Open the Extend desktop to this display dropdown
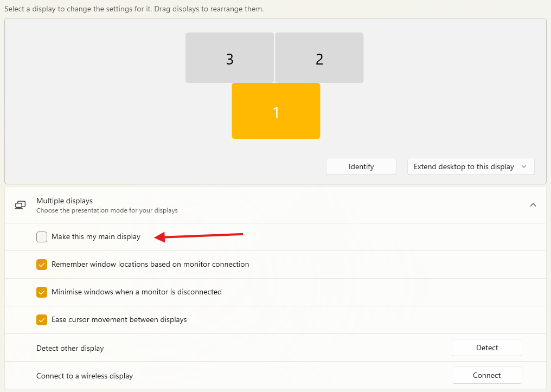551x392 pixels. (x=470, y=166)
